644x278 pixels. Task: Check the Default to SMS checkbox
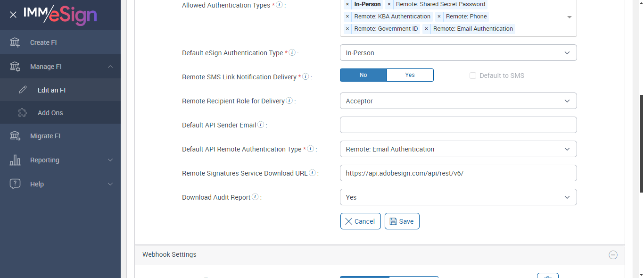(473, 76)
